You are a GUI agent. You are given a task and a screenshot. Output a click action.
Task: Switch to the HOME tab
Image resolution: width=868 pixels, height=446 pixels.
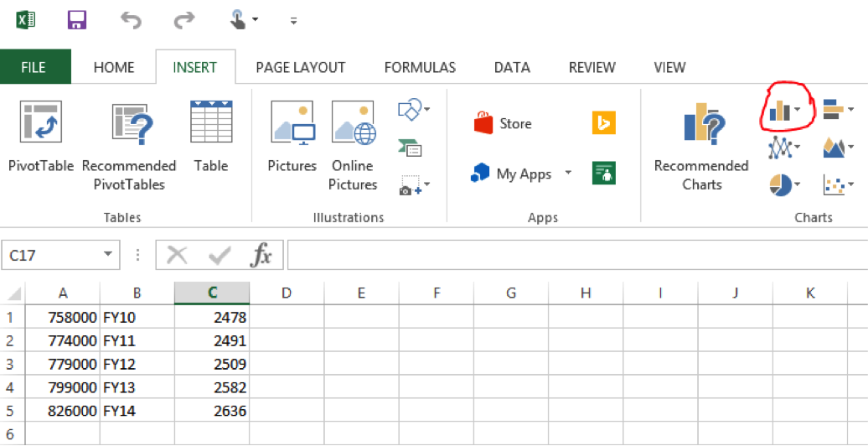tap(113, 68)
